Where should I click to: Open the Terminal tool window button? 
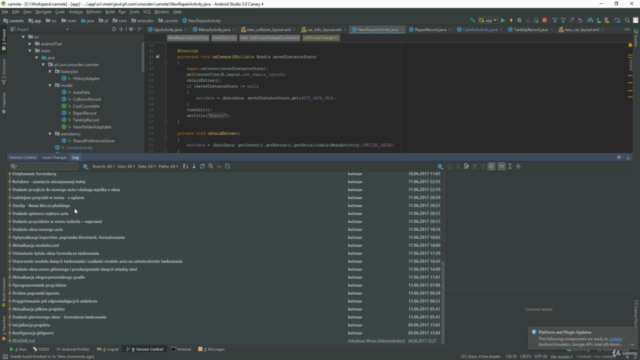click(181, 349)
